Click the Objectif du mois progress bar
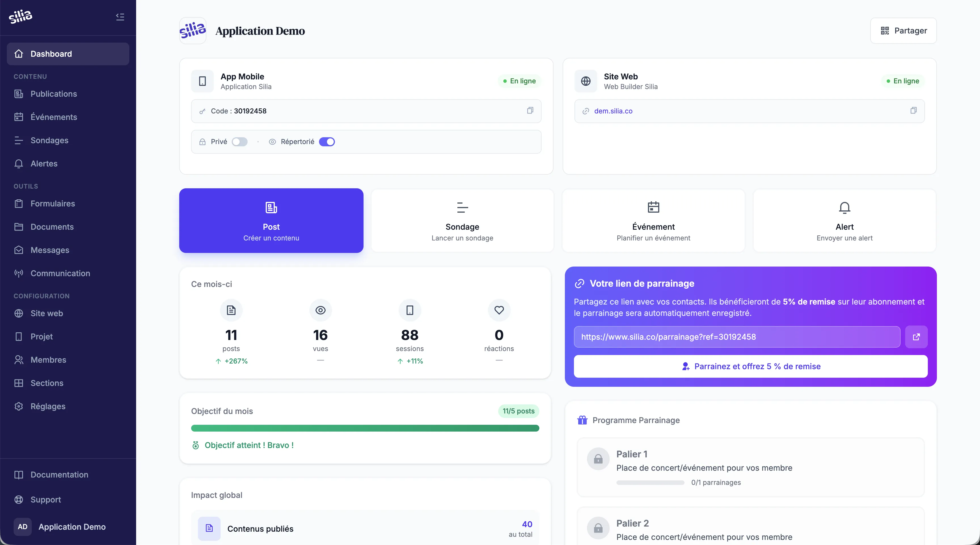 [x=365, y=428]
